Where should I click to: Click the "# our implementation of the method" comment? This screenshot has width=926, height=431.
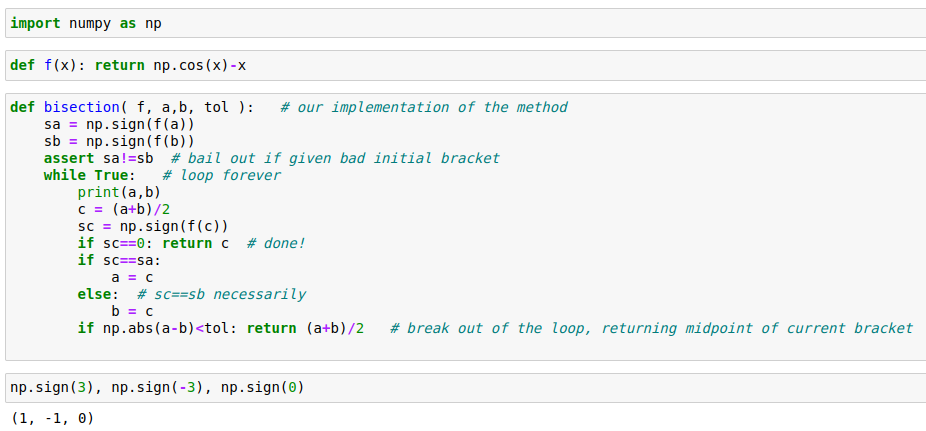424,107
